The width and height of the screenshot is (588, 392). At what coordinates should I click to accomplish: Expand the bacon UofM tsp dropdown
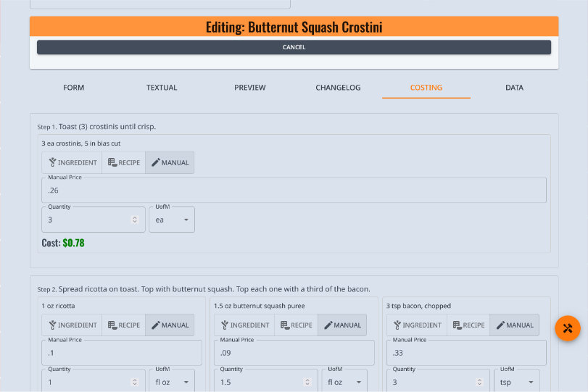click(x=516, y=382)
